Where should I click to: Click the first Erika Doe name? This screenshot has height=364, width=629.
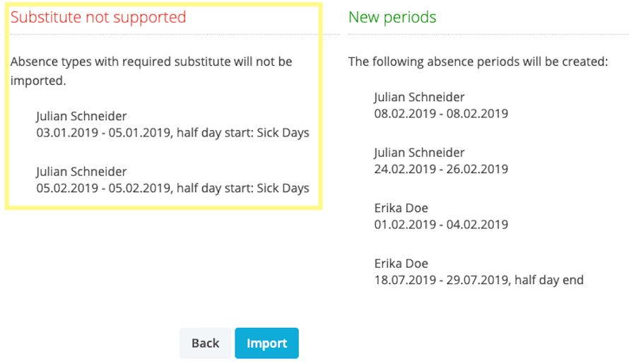coord(401,208)
